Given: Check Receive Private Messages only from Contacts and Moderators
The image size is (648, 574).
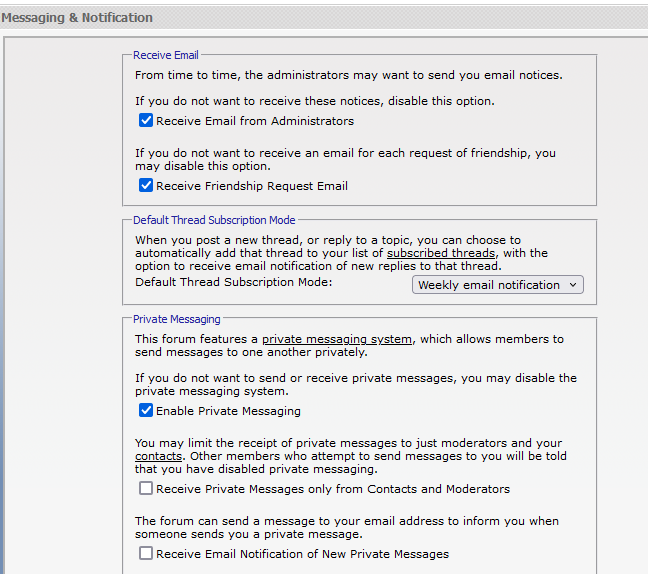Looking at the screenshot, I should [146, 488].
